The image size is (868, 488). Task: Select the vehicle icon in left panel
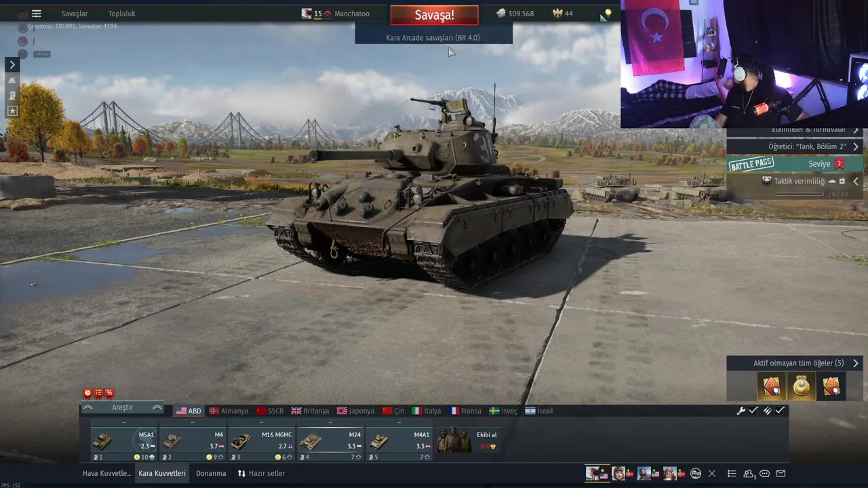[12, 80]
